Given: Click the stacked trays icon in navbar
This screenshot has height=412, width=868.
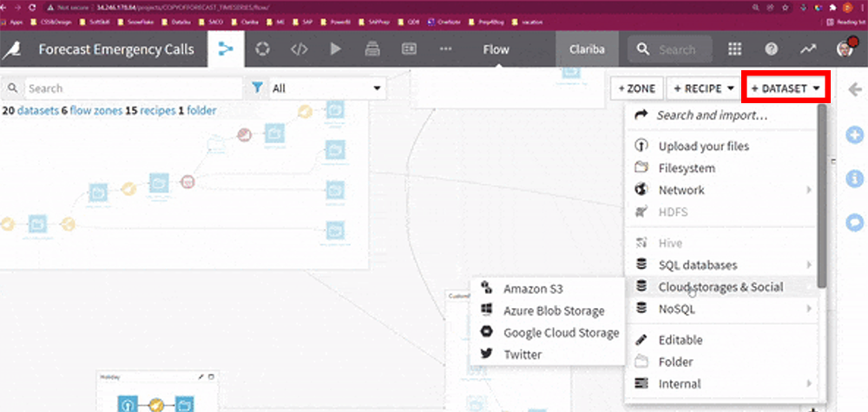Looking at the screenshot, I should 372,49.
